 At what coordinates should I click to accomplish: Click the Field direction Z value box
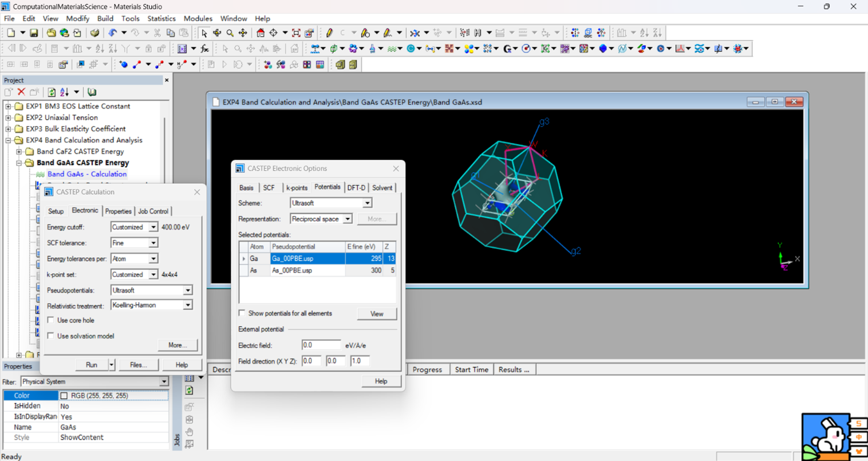pyautogui.click(x=360, y=361)
